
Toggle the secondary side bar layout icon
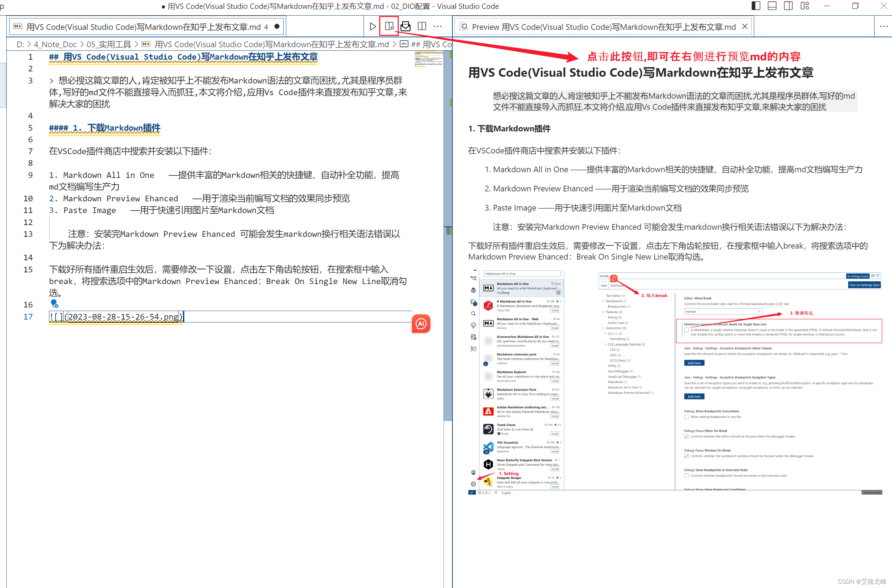tap(788, 6)
